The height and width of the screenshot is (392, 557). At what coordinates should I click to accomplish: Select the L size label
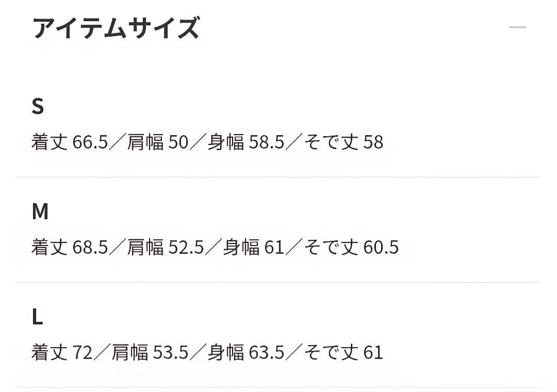pos(37,317)
